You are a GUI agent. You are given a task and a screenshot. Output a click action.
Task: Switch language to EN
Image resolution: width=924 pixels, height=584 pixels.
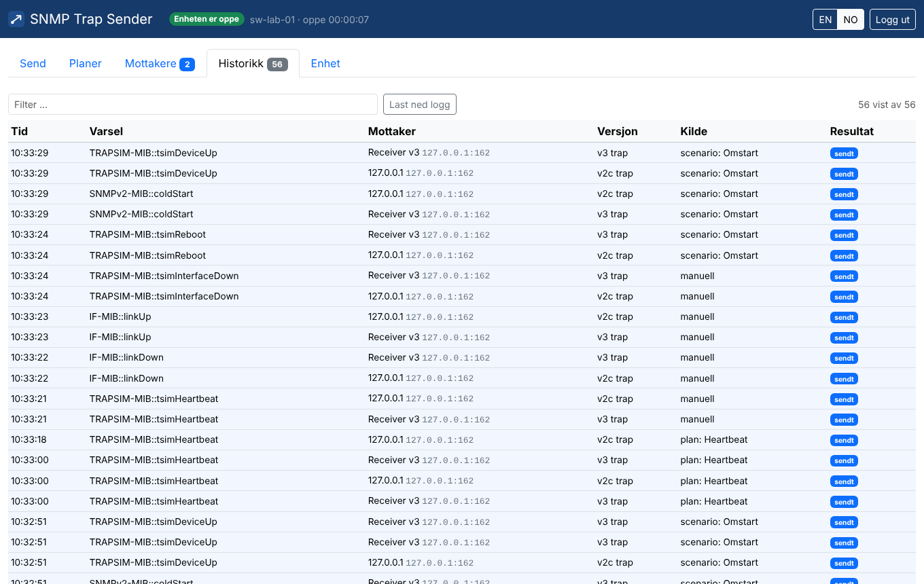[x=825, y=20]
